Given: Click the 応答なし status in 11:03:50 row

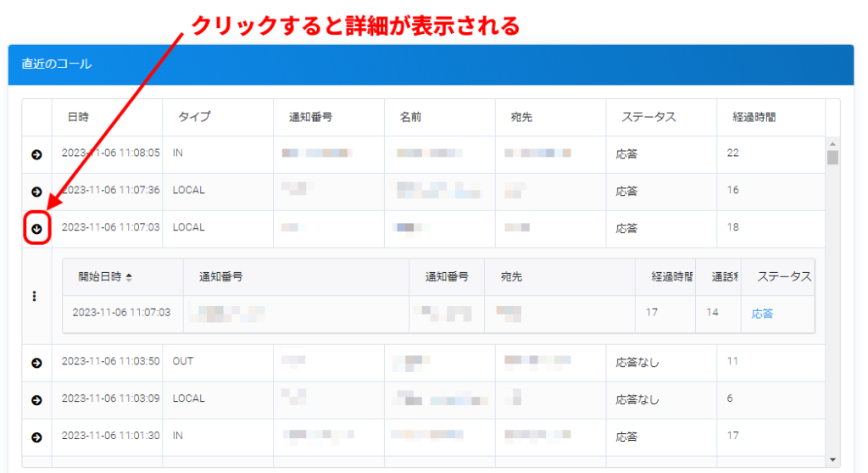Looking at the screenshot, I should point(637,362).
